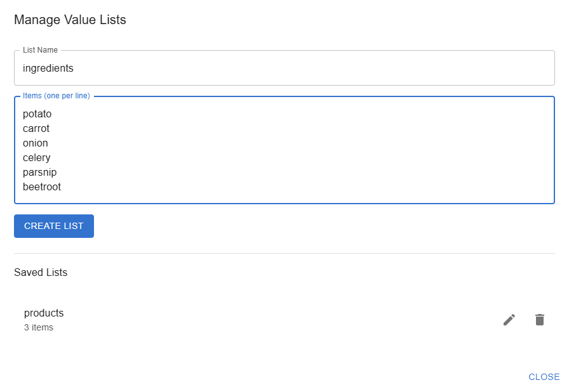Click the List Name label
The width and height of the screenshot is (569, 392).
[40, 50]
